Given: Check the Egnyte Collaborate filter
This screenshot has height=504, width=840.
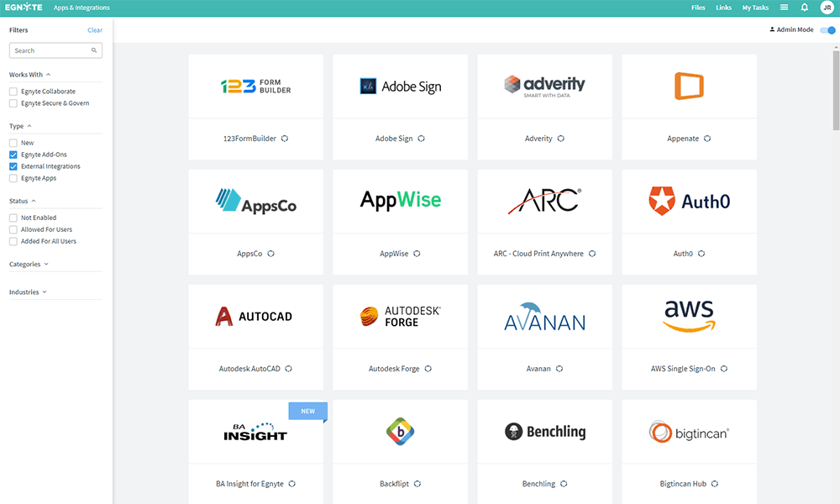Looking at the screenshot, I should pyautogui.click(x=13, y=92).
